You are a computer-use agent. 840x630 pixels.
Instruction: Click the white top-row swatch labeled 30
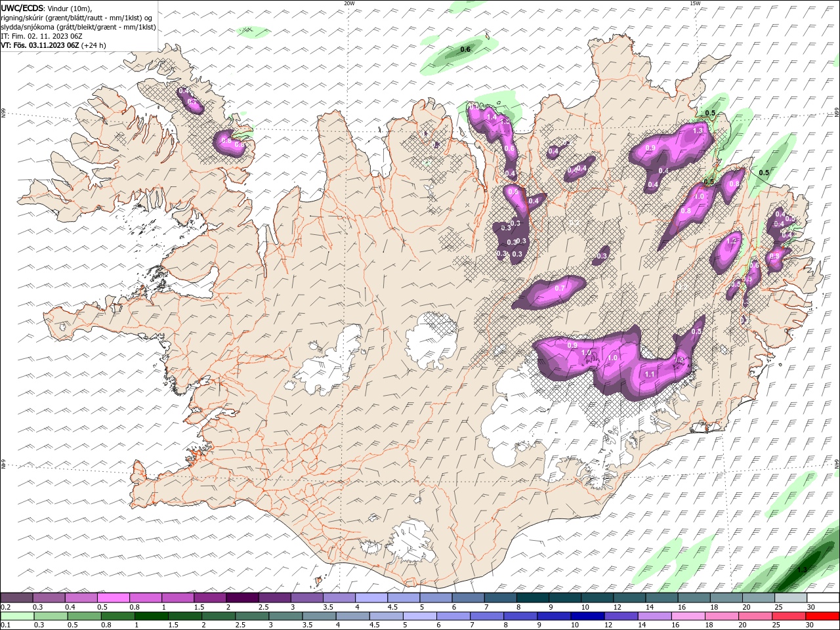823,598
